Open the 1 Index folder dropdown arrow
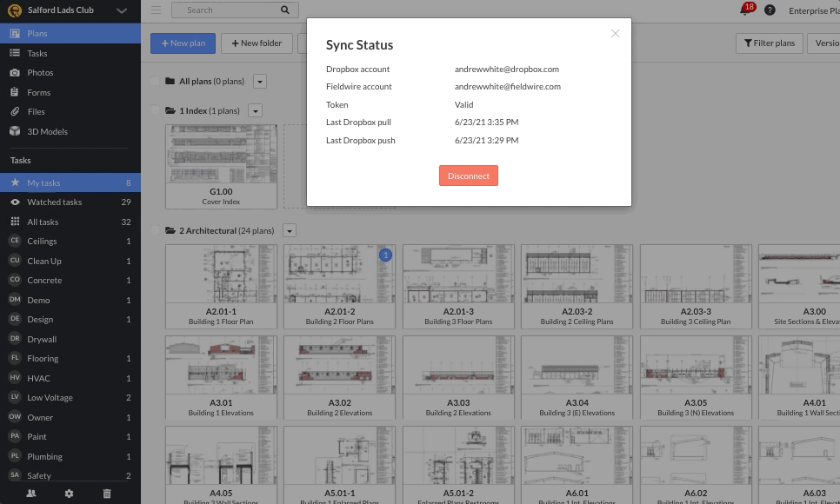The width and height of the screenshot is (840, 504). pyautogui.click(x=255, y=111)
